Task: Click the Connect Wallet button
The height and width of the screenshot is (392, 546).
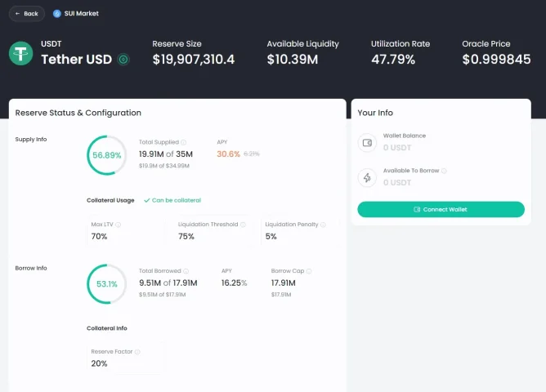Action: click(x=441, y=209)
